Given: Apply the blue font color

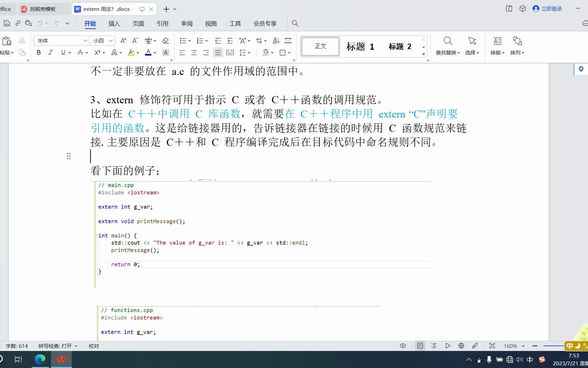Looking at the screenshot, I should click(x=148, y=52).
